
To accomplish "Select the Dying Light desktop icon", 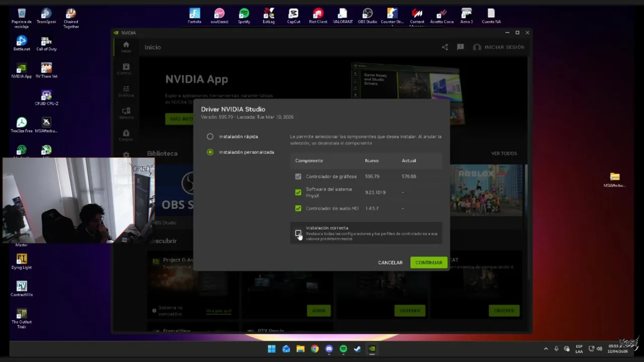I will pos(22,261).
